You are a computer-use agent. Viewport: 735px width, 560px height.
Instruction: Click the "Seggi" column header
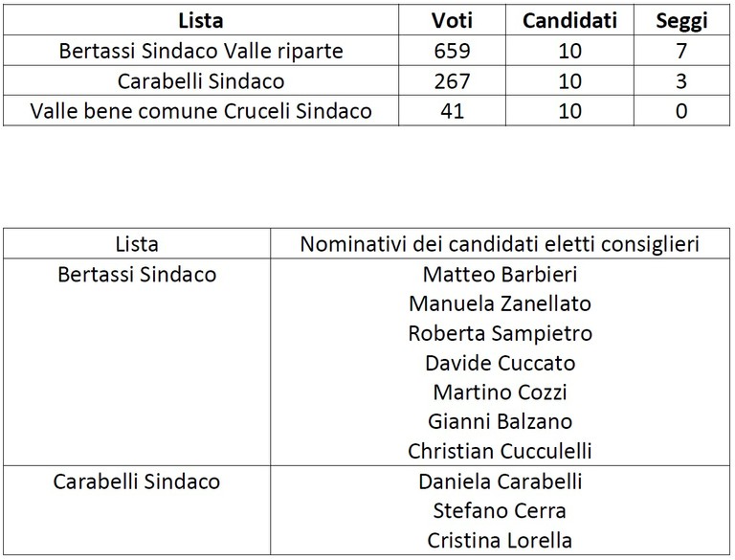(x=680, y=21)
